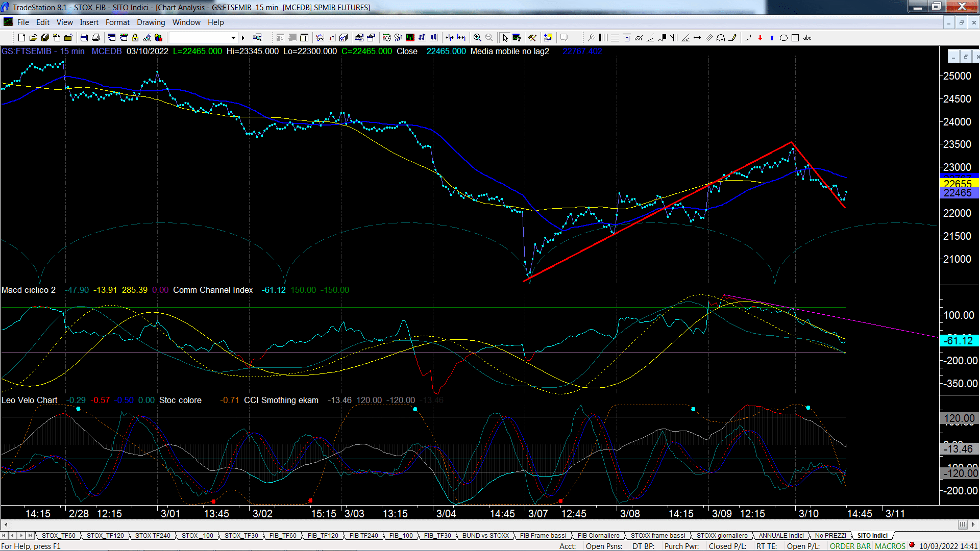Click the colored cubes icon
980x551 pixels.
pyautogui.click(x=158, y=38)
